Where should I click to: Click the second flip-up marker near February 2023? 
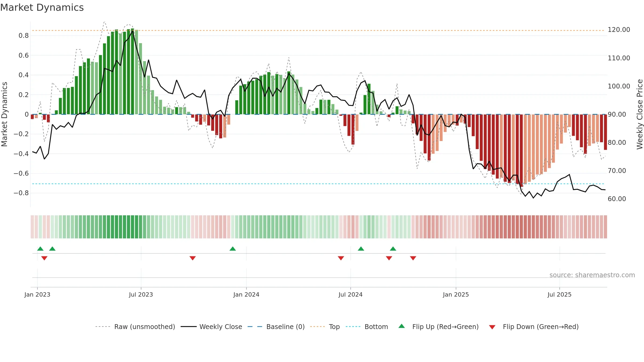(x=52, y=249)
